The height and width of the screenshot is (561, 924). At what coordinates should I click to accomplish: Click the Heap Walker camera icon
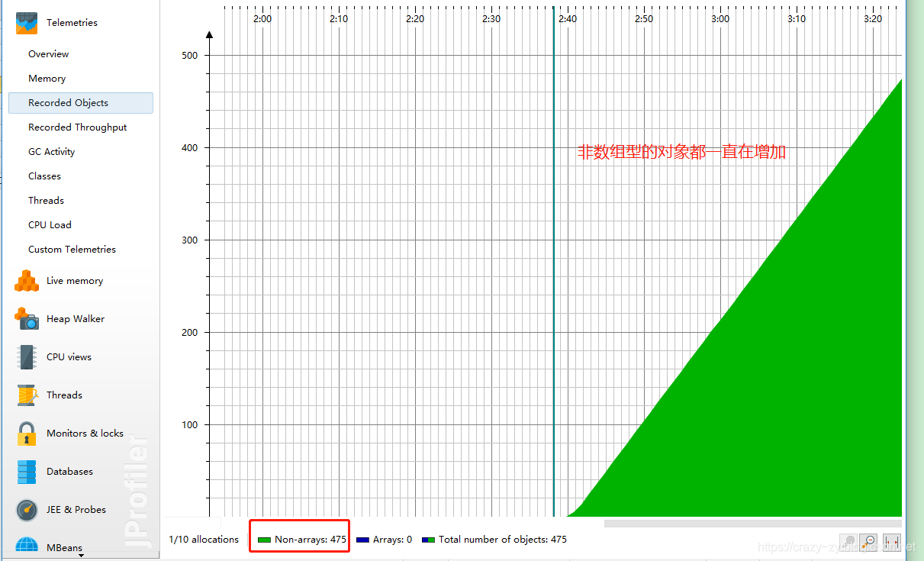[27, 319]
